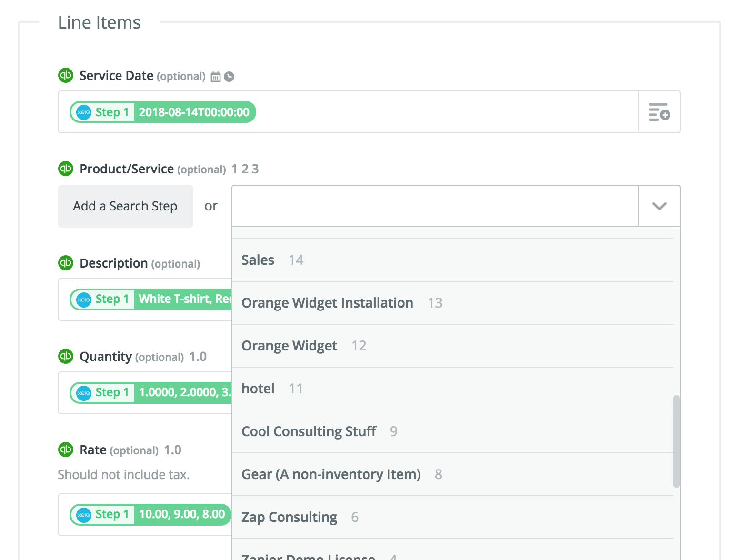Click the Line Items section heading
The height and width of the screenshot is (560, 739).
pos(100,22)
